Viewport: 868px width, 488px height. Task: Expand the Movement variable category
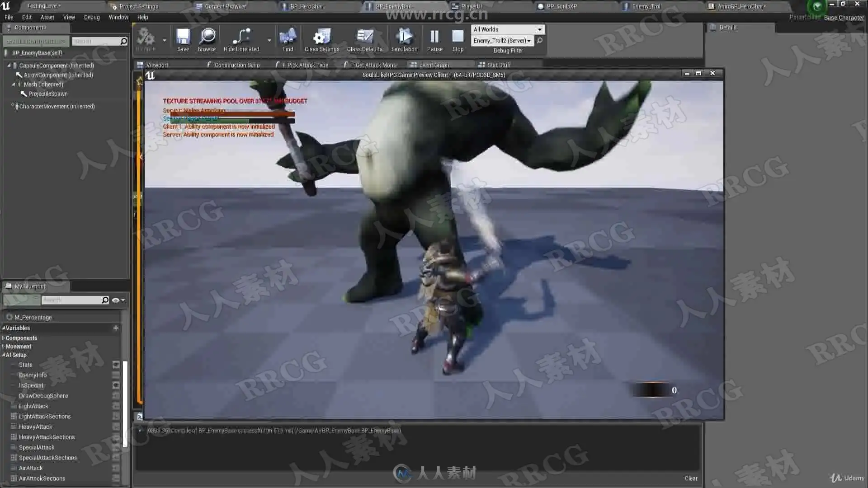pos(4,347)
